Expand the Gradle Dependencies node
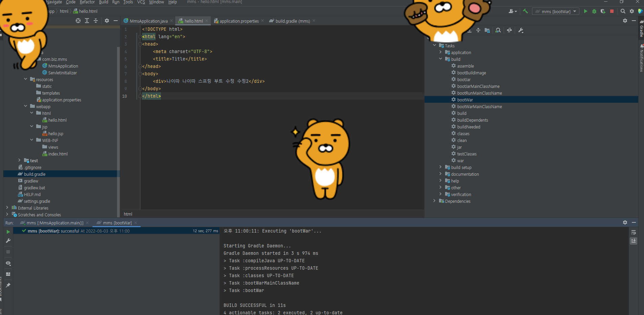Viewport: 644px width, 315px height. [434, 201]
